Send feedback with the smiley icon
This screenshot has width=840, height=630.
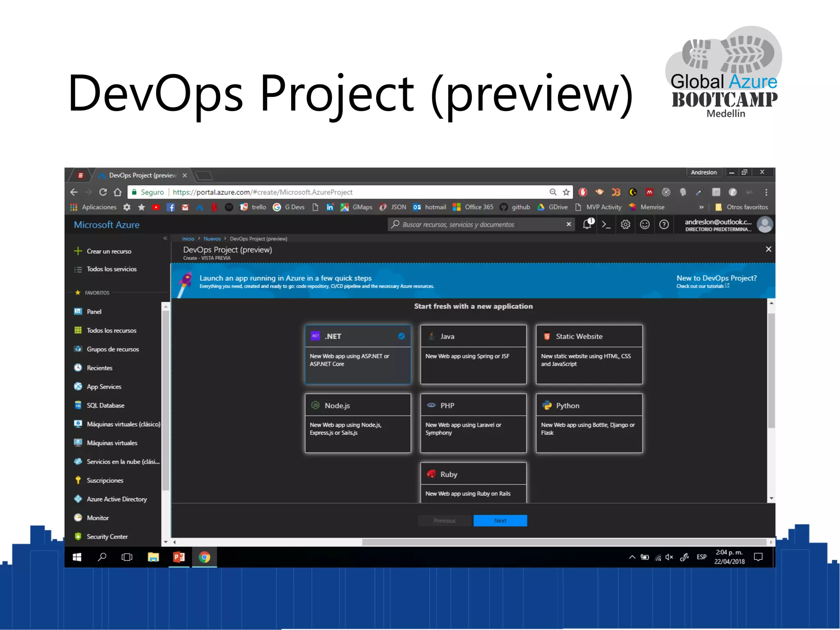point(645,224)
